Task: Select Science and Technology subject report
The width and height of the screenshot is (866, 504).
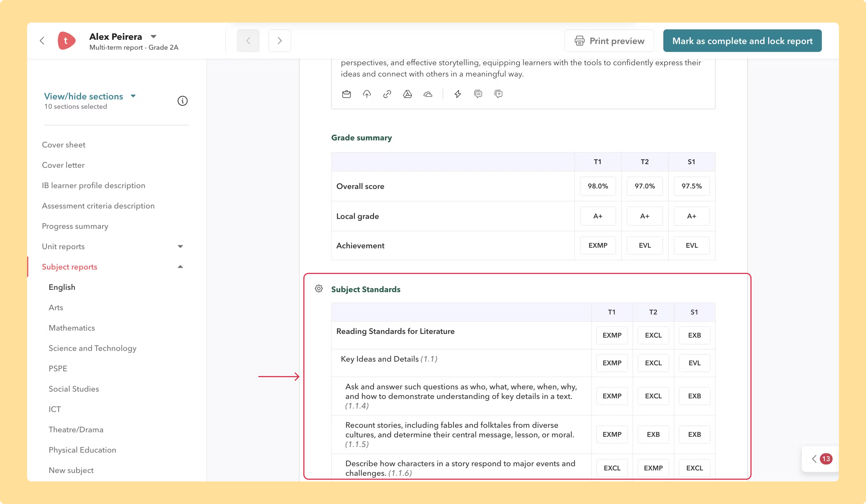Action: (92, 348)
